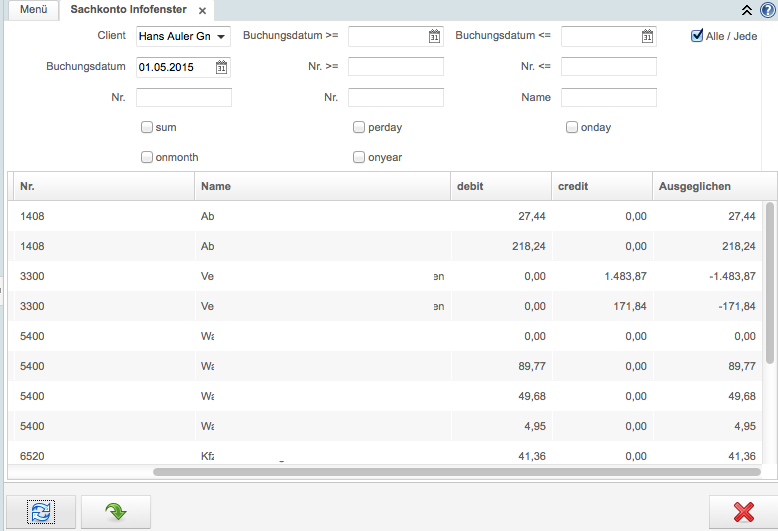
Task: Tick the perday checkbox
Action: [359, 127]
